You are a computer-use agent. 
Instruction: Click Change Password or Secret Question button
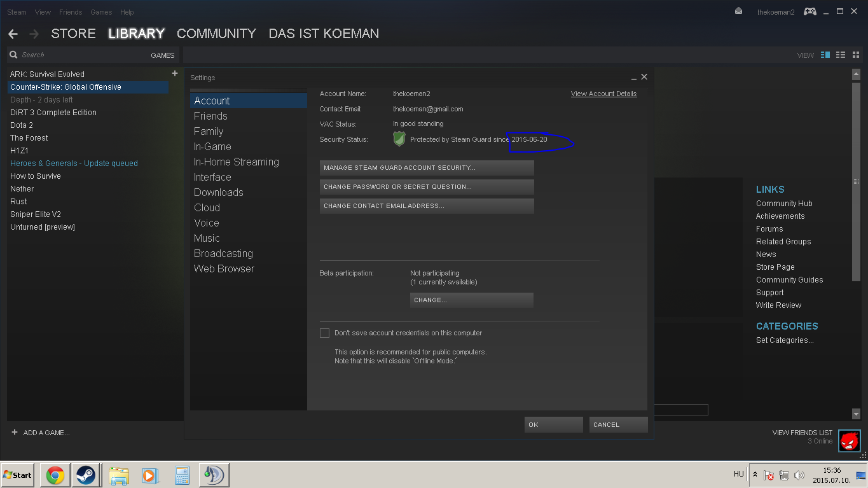(x=427, y=187)
